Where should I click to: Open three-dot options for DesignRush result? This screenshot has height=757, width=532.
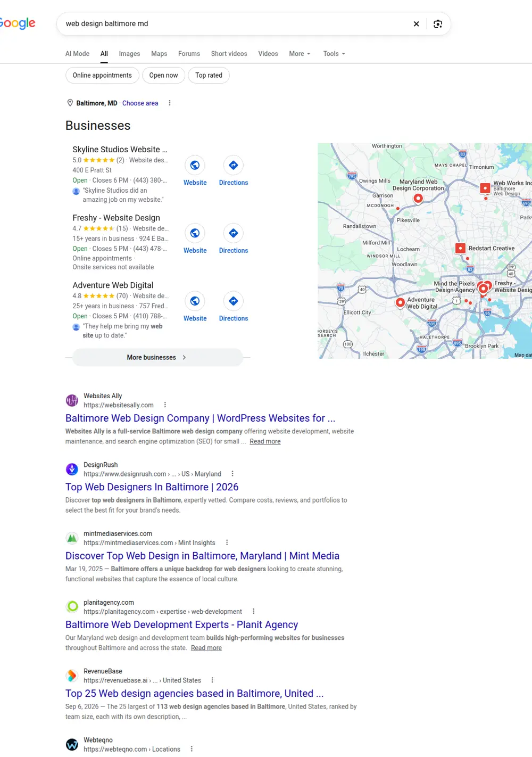(x=232, y=473)
